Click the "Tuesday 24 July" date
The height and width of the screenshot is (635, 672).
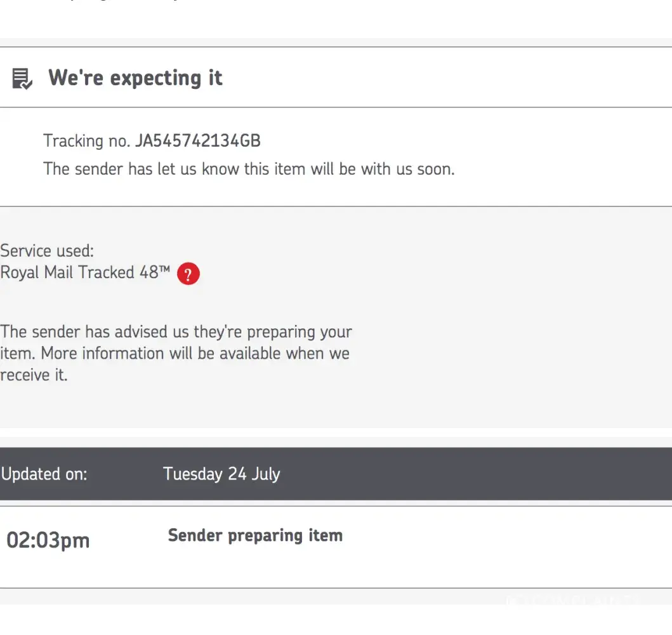tap(221, 474)
